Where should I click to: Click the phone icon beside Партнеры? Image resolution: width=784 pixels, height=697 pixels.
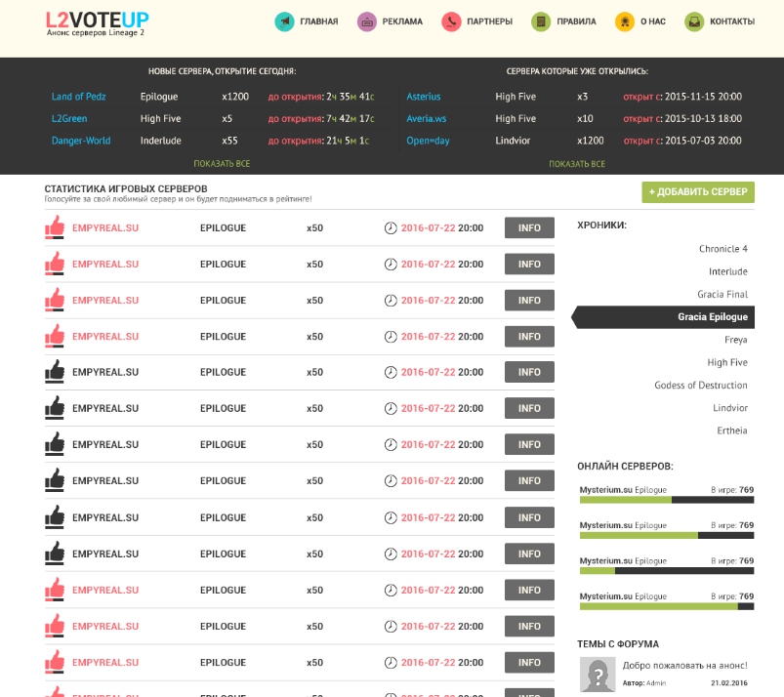coord(451,21)
